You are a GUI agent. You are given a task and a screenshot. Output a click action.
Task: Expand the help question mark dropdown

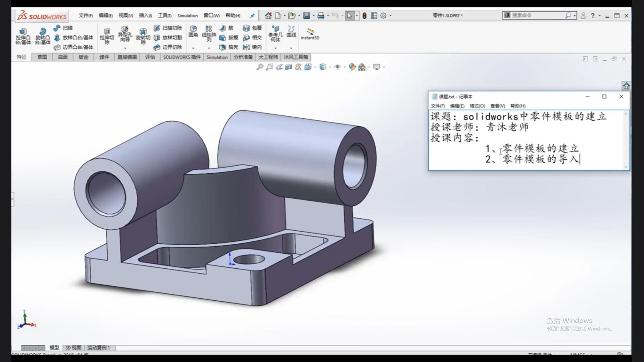click(600, 15)
